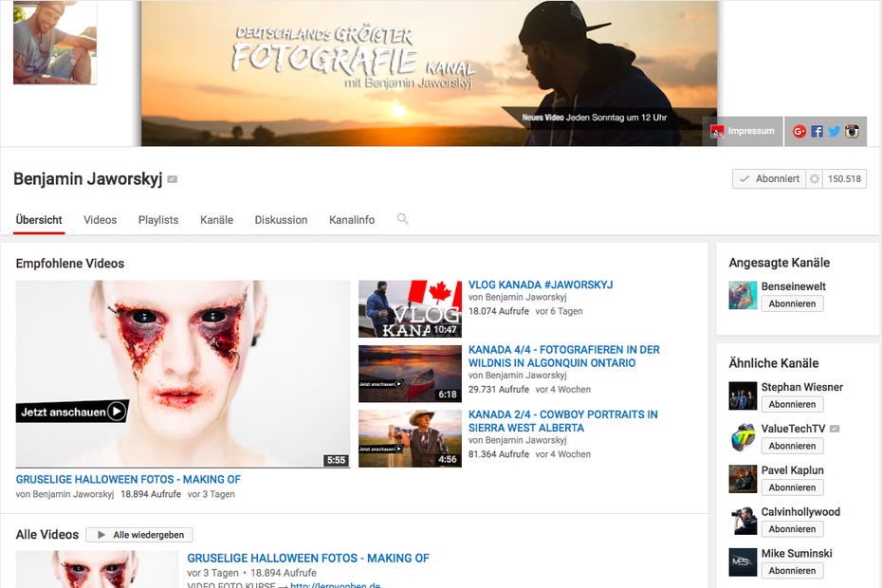Open Halloween video title under Alle Videos
882x588 pixels.
[308, 559]
